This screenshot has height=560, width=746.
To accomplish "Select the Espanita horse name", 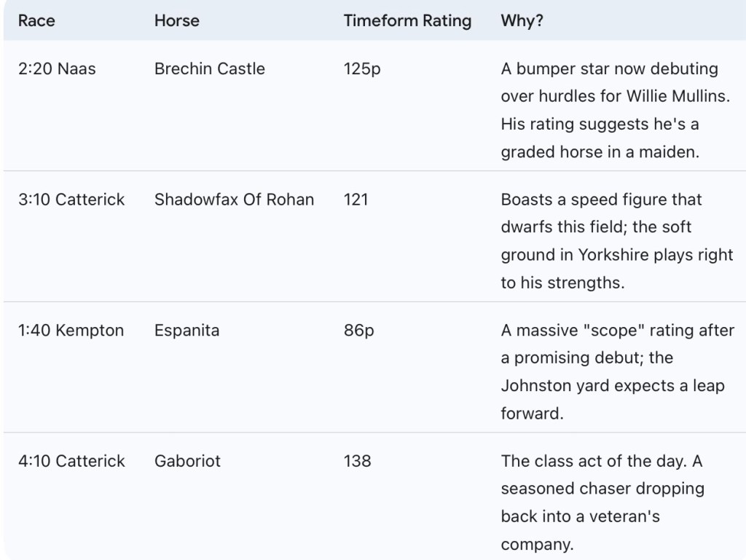I will click(186, 331).
